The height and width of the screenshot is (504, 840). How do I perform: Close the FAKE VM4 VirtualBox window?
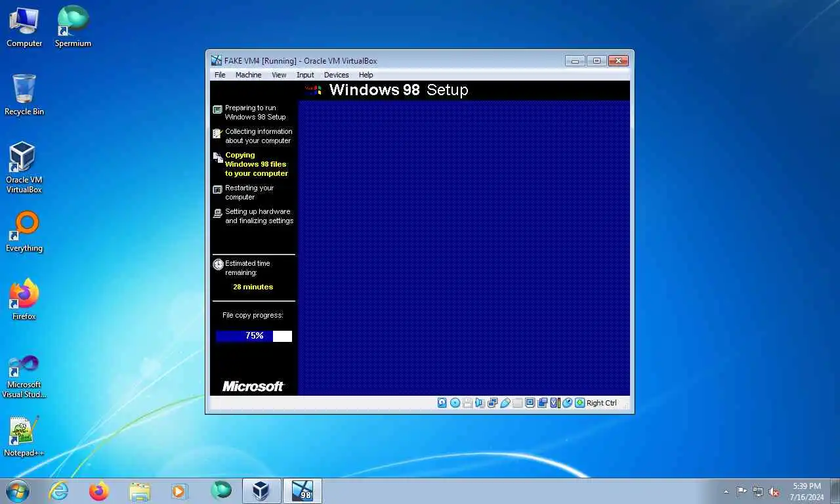618,61
